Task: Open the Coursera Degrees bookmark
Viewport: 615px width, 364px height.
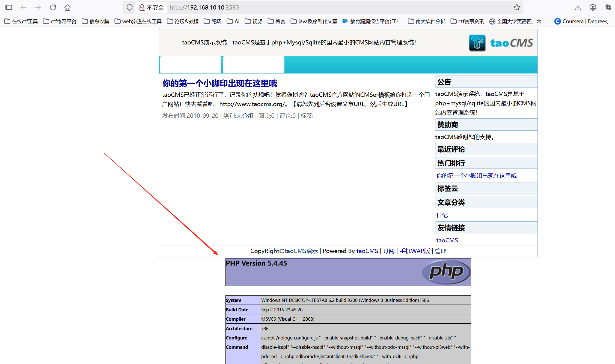Action: pos(584,21)
